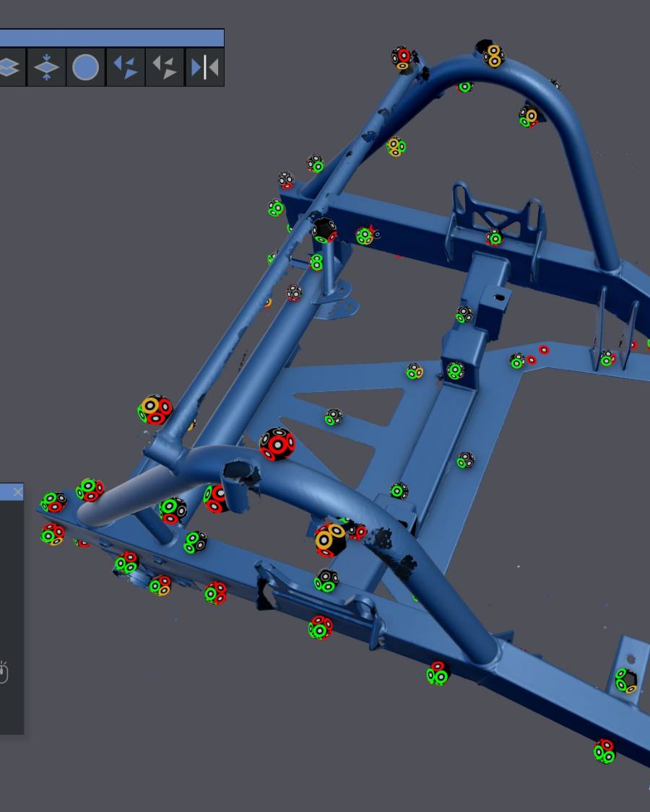650x812 pixels.
Task: Click the mouse hint icon in left panel
Action: [4, 672]
